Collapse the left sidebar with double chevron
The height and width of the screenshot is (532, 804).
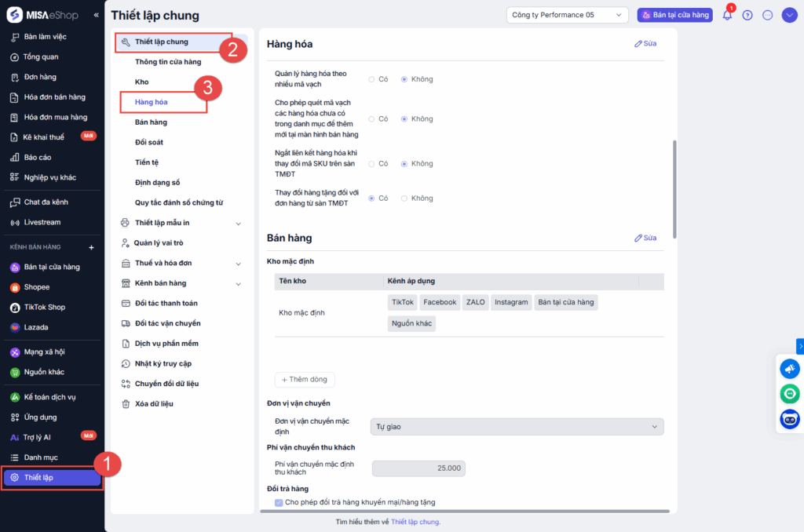click(x=96, y=15)
